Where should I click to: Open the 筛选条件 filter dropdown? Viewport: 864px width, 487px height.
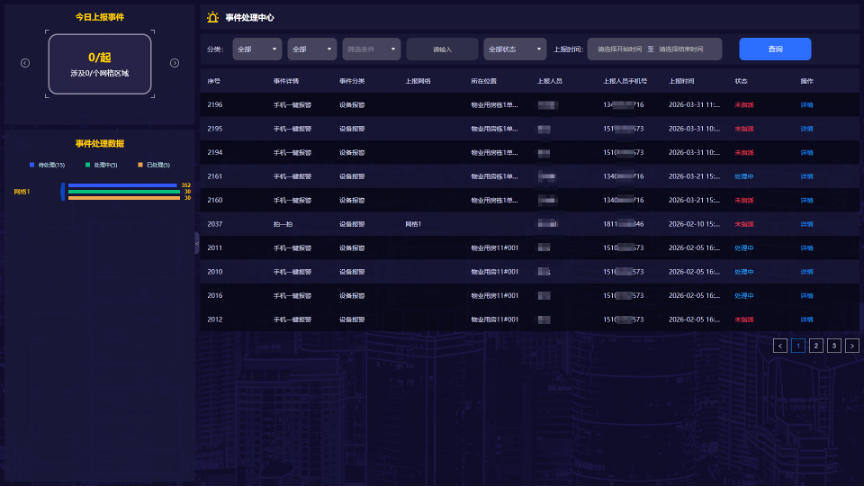click(371, 49)
